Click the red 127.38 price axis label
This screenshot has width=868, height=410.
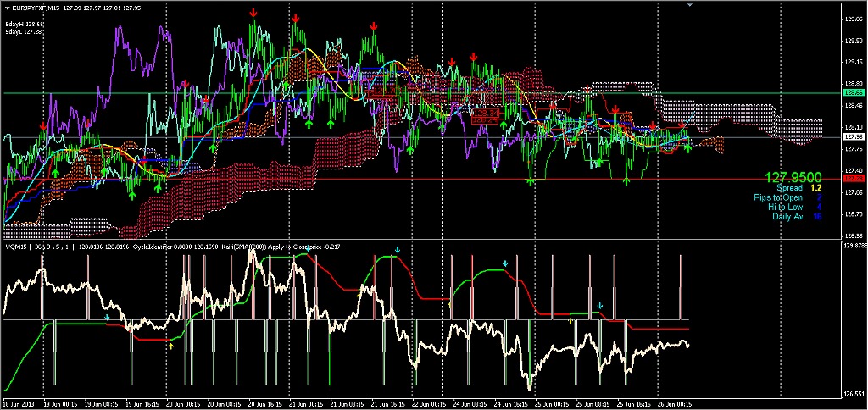pyautogui.click(x=853, y=179)
